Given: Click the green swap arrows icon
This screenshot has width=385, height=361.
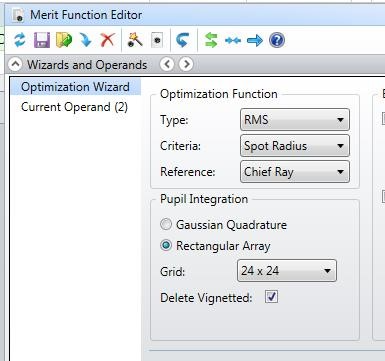Looking at the screenshot, I should tap(211, 40).
